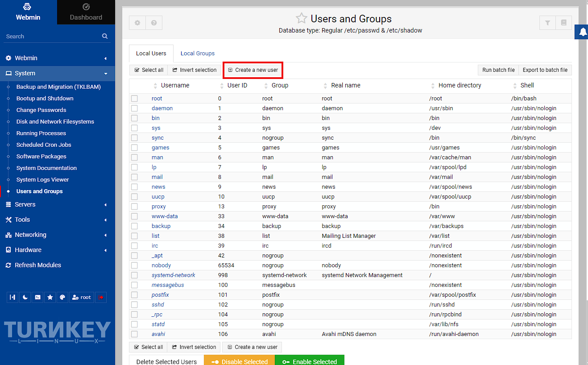Viewport: 588px width, 365px height.
Task: Add Users and Groups to favorites star
Action: (302, 19)
